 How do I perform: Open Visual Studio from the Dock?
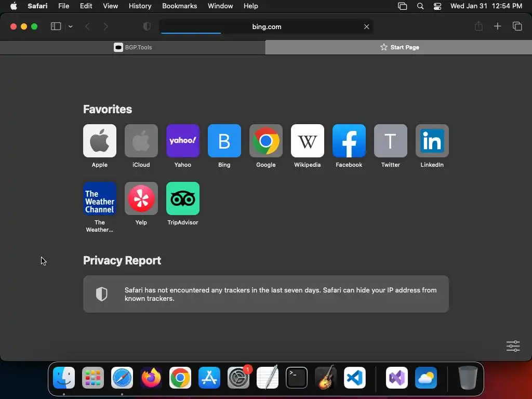(397, 378)
